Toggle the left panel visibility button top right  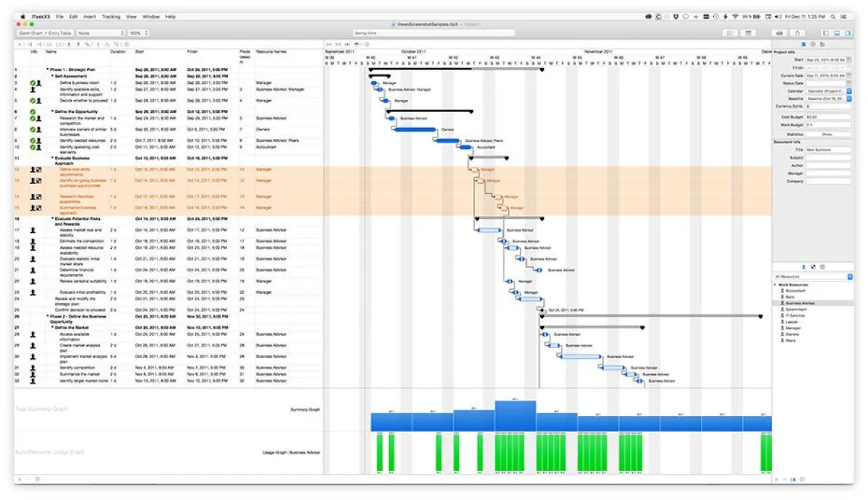pyautogui.click(x=826, y=33)
